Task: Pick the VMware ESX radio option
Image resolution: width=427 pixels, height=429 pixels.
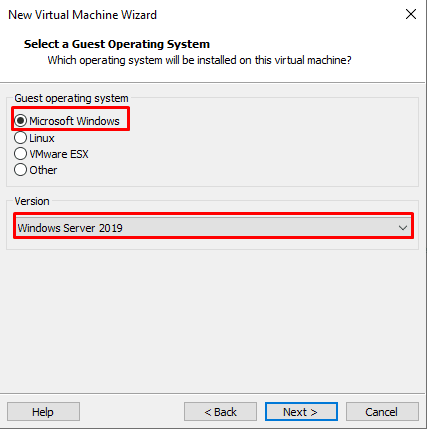Action: 21,154
